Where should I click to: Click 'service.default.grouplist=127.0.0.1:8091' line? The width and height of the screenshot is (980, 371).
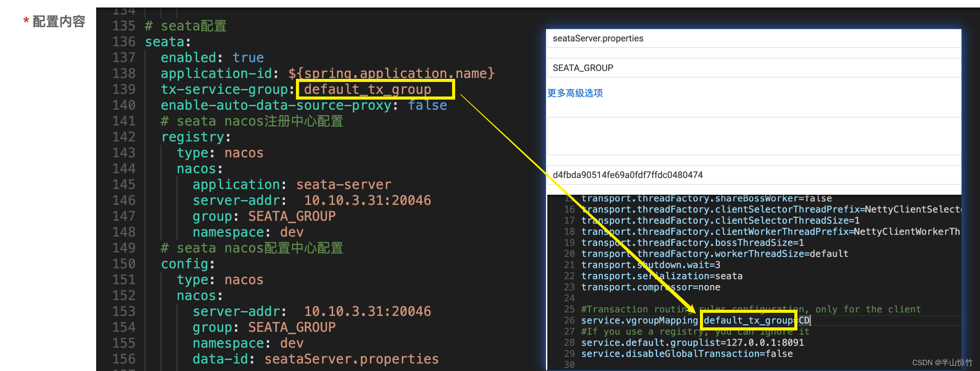tap(692, 342)
